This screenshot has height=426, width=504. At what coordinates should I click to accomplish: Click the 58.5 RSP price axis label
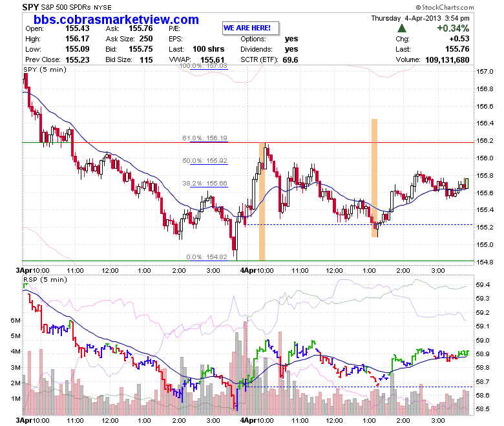tap(483, 409)
